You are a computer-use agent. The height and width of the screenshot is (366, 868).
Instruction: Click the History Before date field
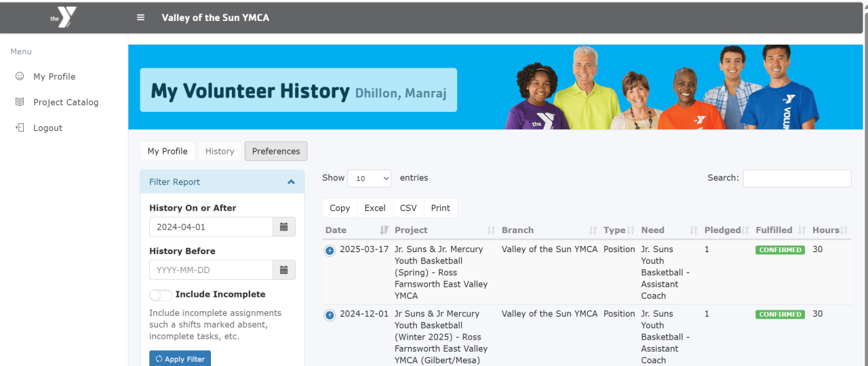(x=211, y=270)
